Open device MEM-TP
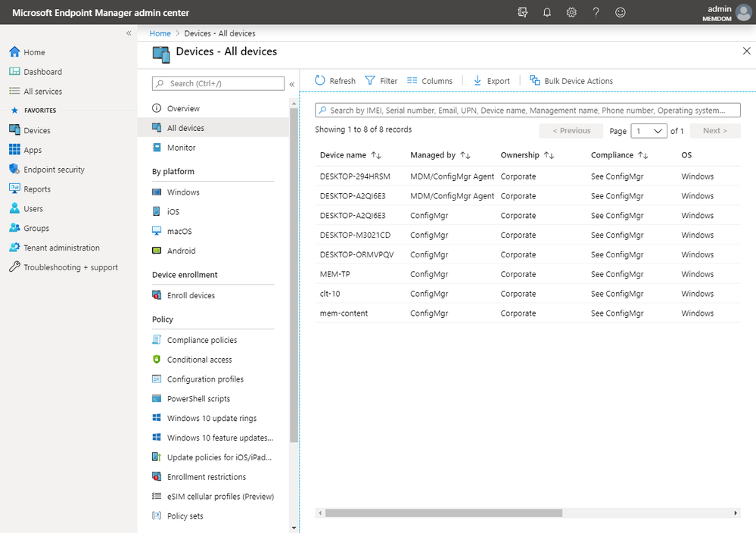The height and width of the screenshot is (533, 756). [334, 274]
